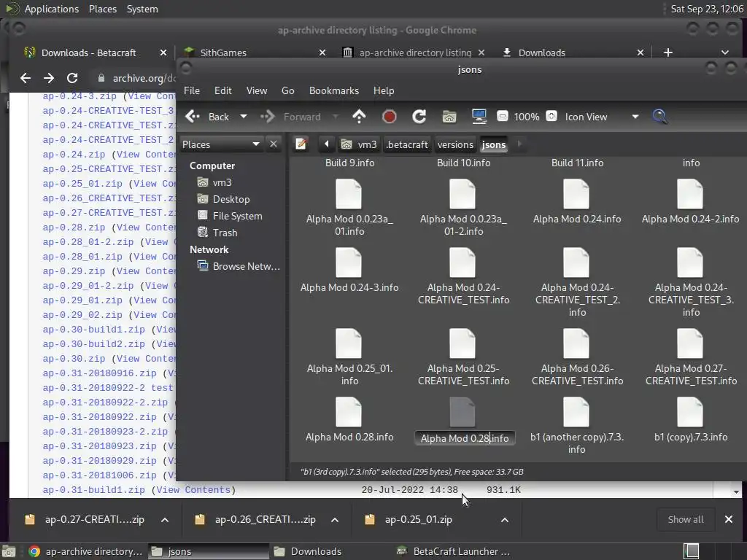This screenshot has height=560, width=747.
Task: Select Alpha Mod 0.24-CREATIVE_TEST_2.info file icon
Action: [x=576, y=262]
